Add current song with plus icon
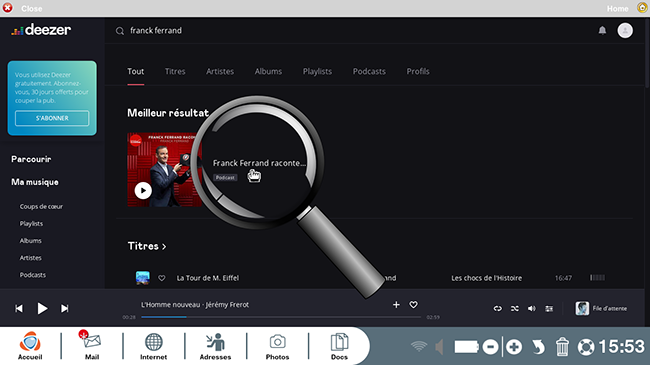The image size is (650, 365). pyautogui.click(x=396, y=304)
